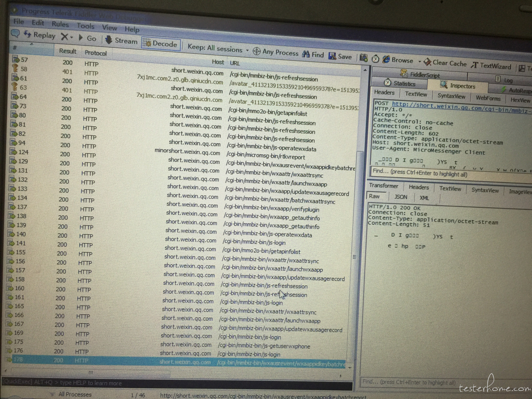The width and height of the screenshot is (532, 399).
Task: Open the Rules menu
Action: click(60, 24)
